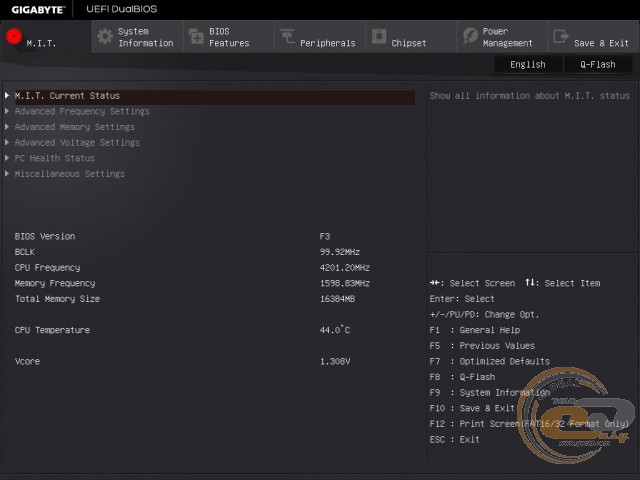Expand arrow beside Advanced Memory Settings
The width and height of the screenshot is (640, 480).
click(x=7, y=127)
